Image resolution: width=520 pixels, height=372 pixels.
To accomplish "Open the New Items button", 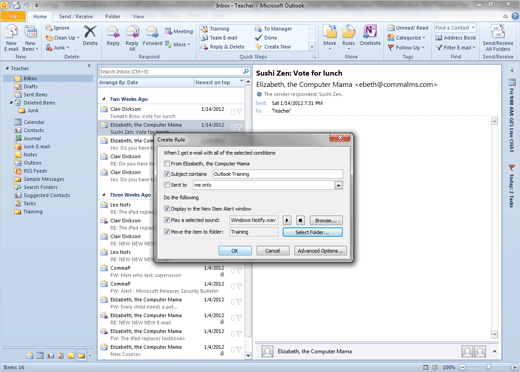I will pos(30,38).
